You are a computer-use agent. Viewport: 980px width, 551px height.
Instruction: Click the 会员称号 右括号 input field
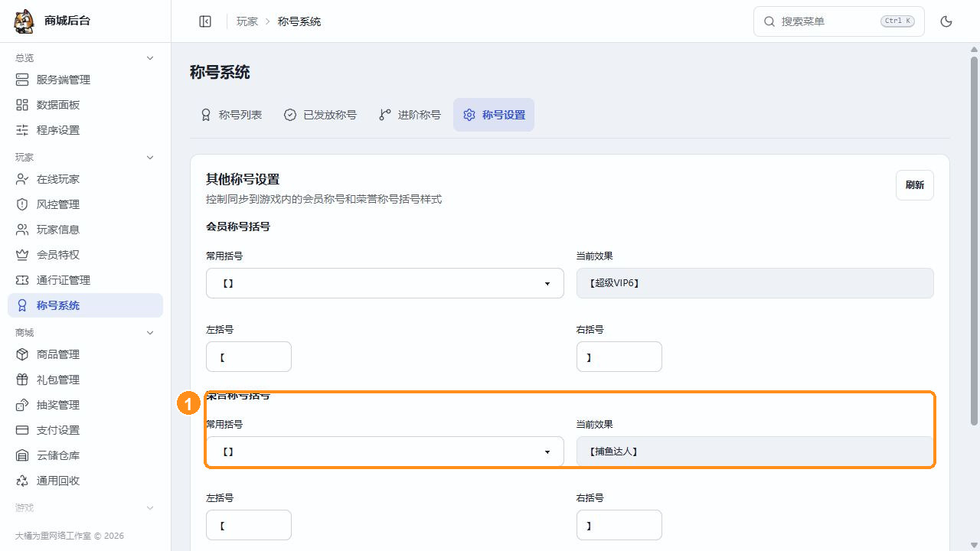coord(619,357)
